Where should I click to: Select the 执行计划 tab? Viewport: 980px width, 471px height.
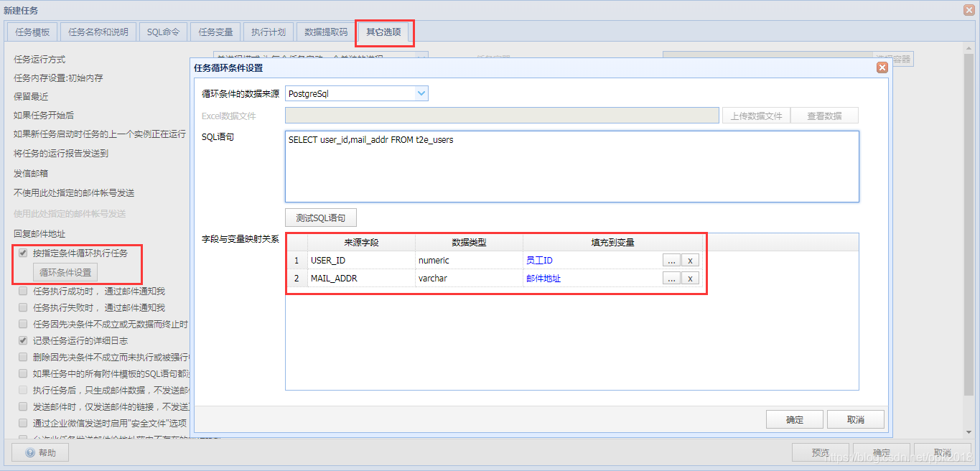269,32
